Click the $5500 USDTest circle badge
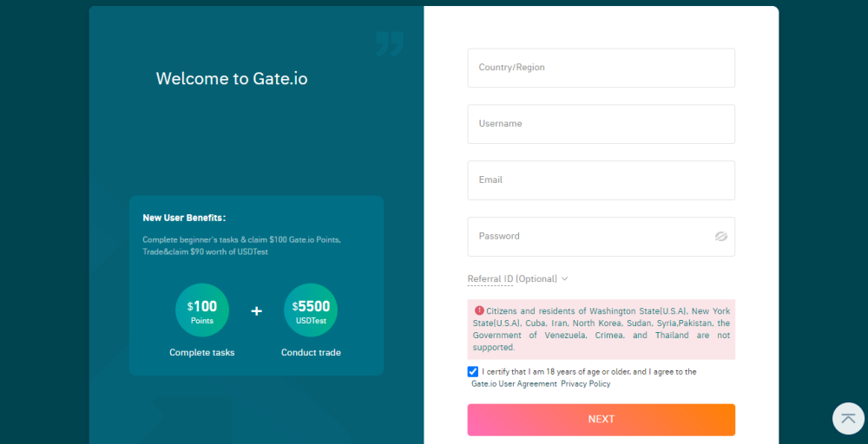This screenshot has height=444, width=868. (x=311, y=310)
